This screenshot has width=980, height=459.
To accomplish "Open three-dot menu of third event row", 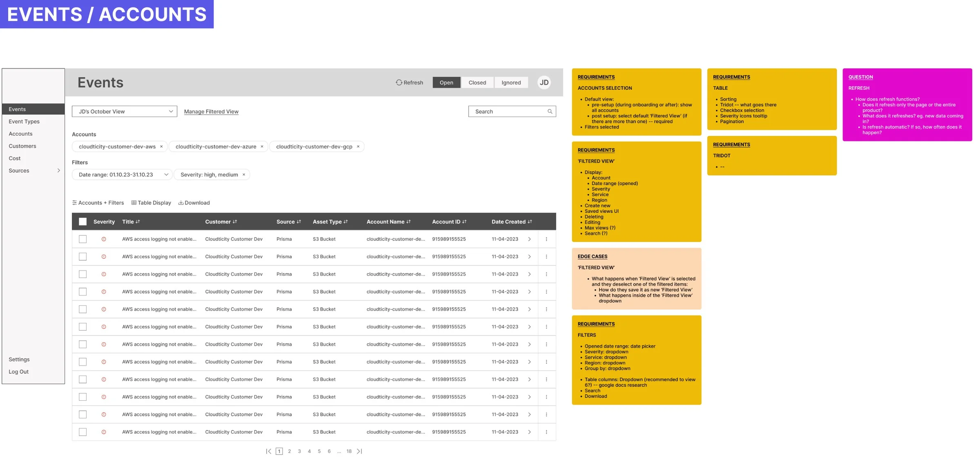I will (546, 274).
